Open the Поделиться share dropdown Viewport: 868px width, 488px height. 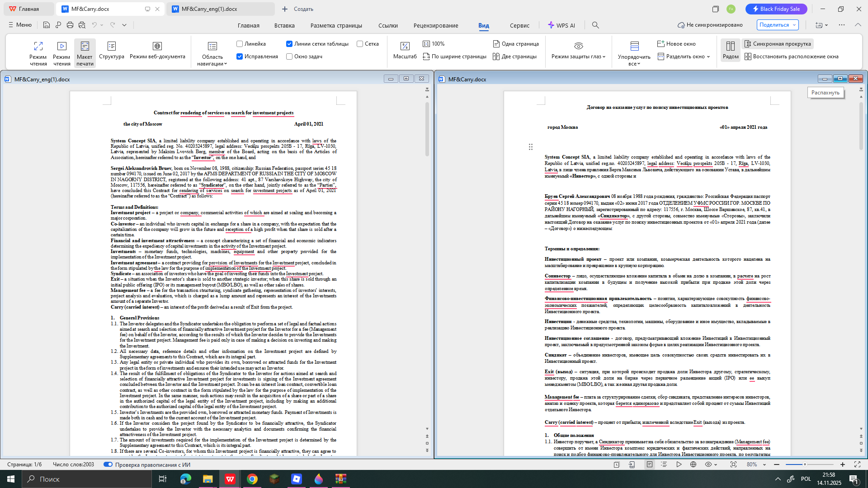tap(778, 25)
